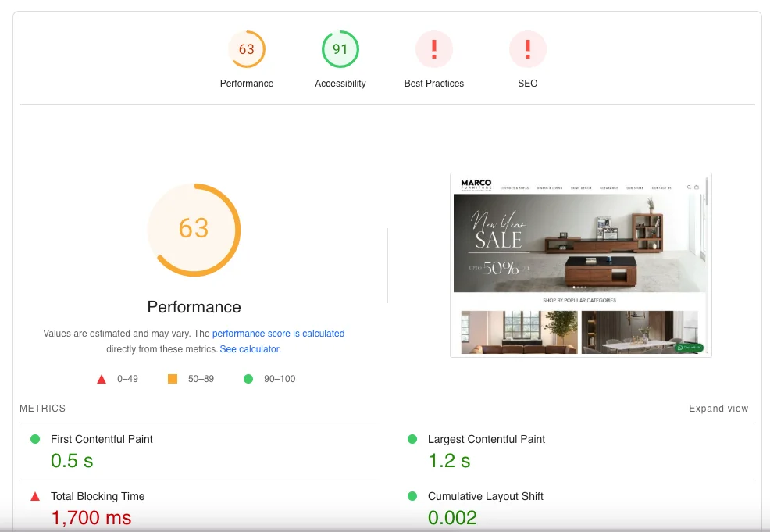Click the green circle 90–100 legend icon

pos(248,379)
